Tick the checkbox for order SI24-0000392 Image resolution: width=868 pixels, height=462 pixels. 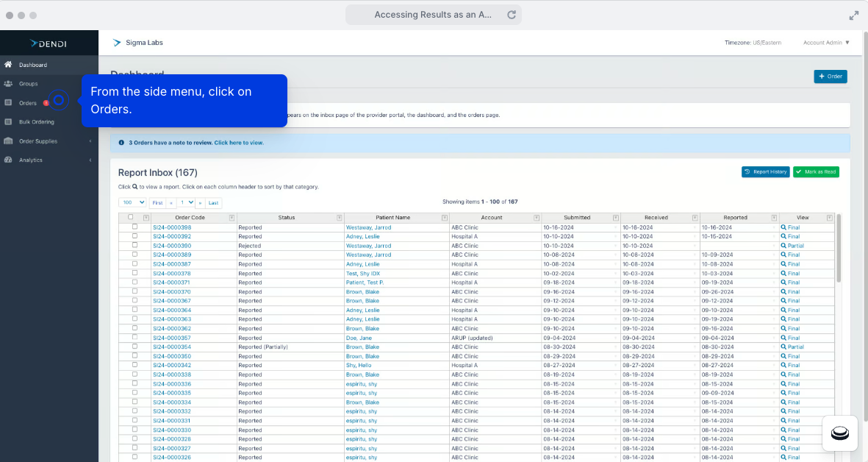(x=134, y=236)
